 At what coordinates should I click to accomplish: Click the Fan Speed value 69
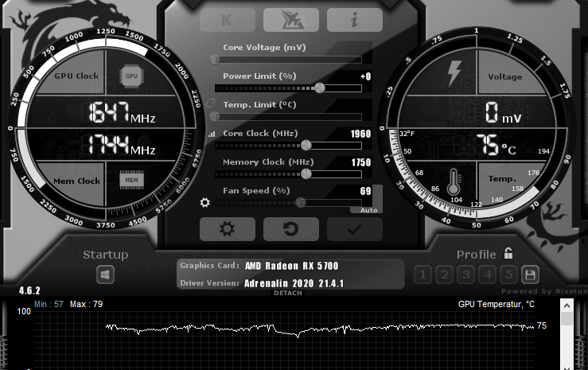coord(365,191)
